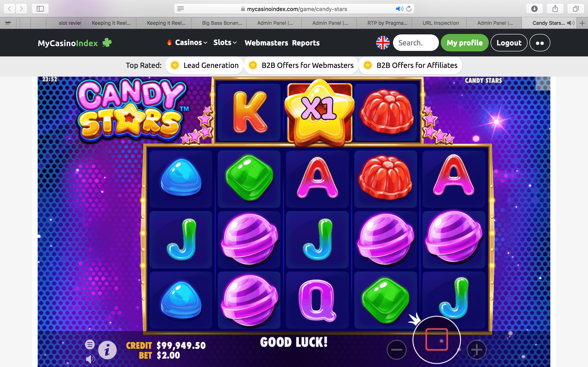Open B2B Offers for Affiliates link
The image size is (588, 367).
tap(410, 65)
